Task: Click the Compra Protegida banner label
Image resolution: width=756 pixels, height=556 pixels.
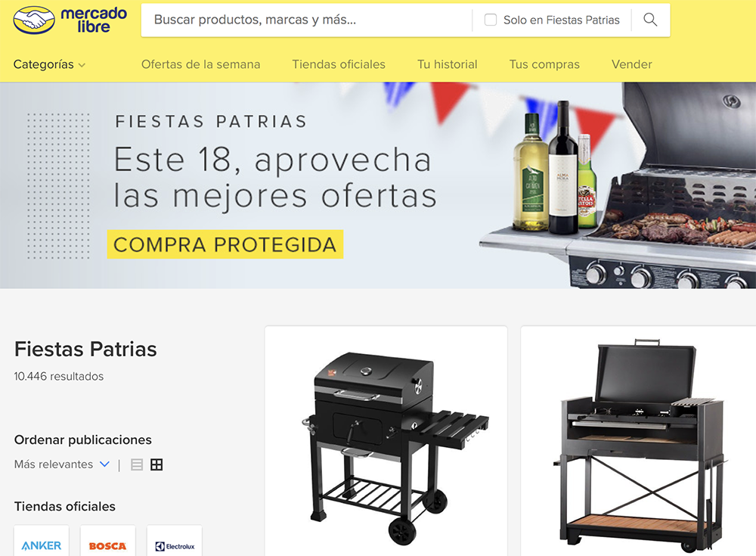Action: coord(225,244)
